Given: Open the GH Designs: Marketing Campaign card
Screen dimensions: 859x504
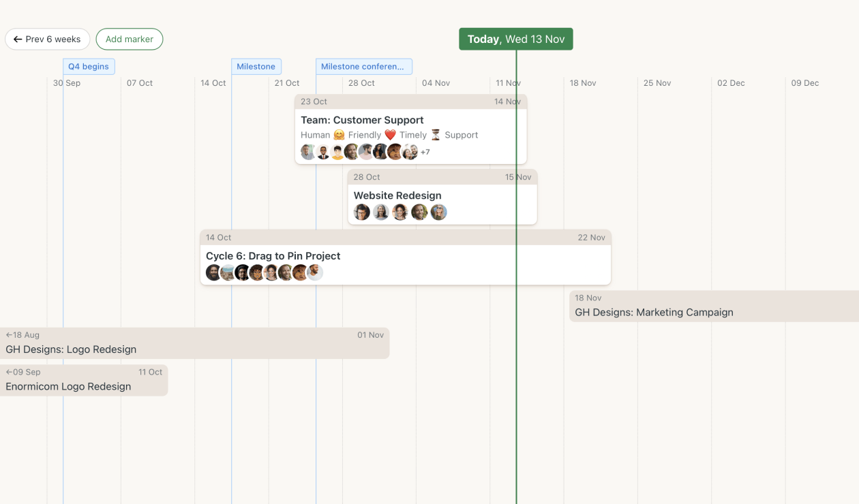Looking at the screenshot, I should pos(654,312).
